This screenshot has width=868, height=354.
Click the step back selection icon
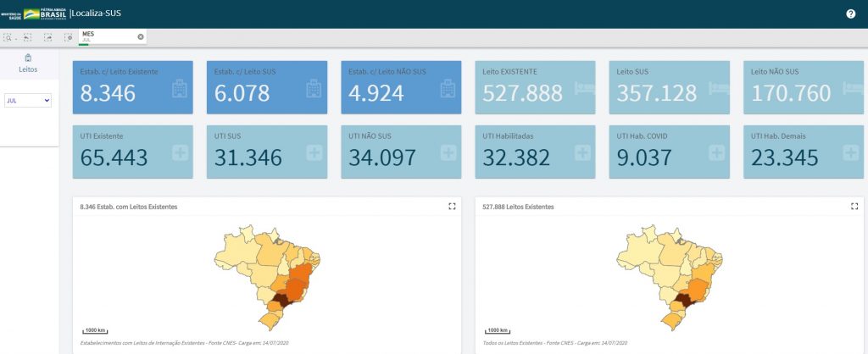click(28, 37)
